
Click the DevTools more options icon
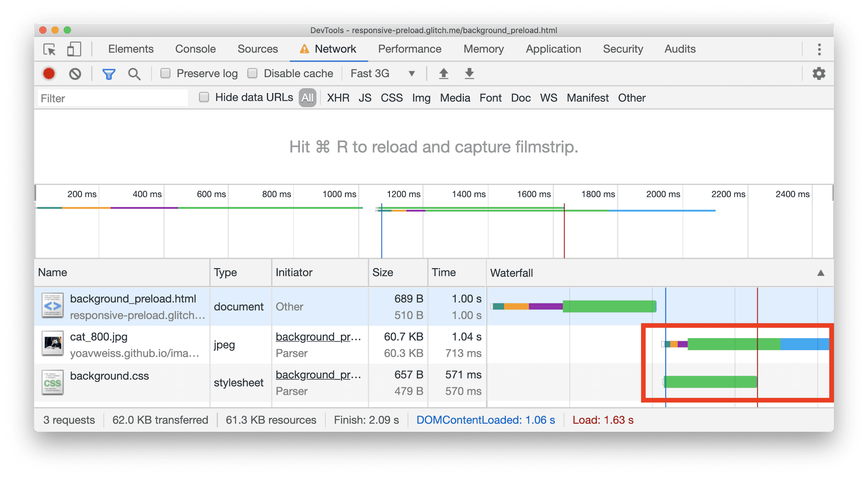click(819, 50)
